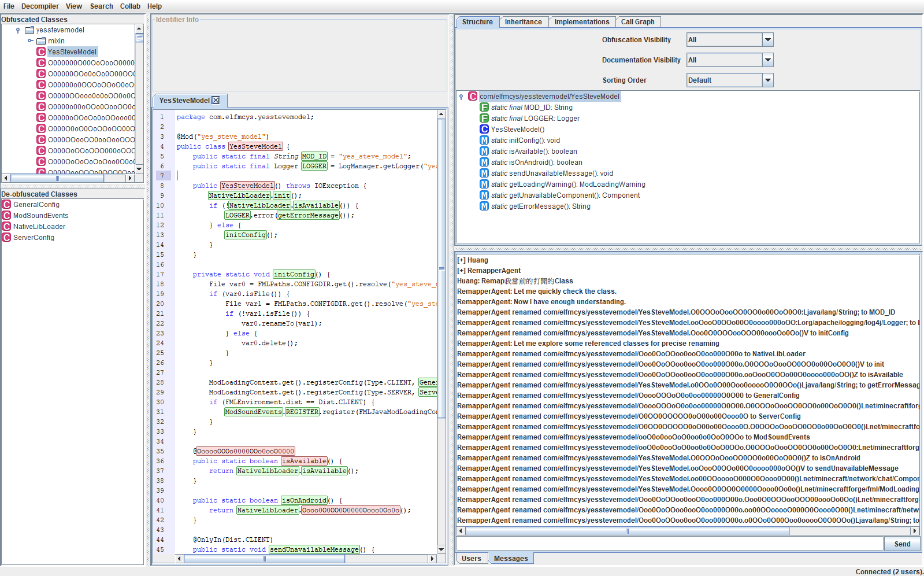Click the code editor scroll-down arrow

[x=441, y=549]
